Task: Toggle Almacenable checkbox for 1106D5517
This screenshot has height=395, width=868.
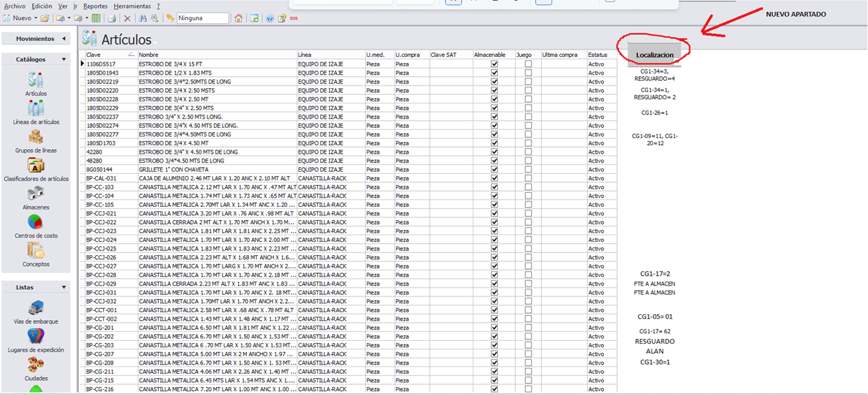Action: (494, 64)
